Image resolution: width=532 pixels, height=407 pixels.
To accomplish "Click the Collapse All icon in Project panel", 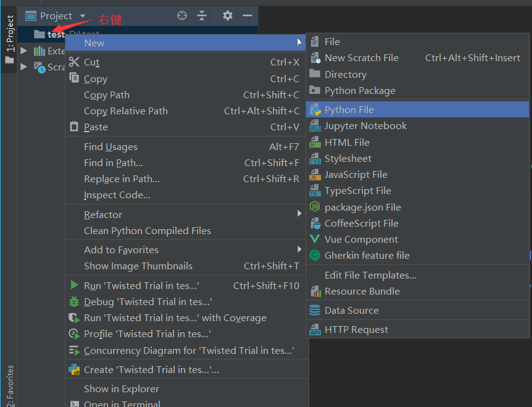I will pyautogui.click(x=202, y=15).
